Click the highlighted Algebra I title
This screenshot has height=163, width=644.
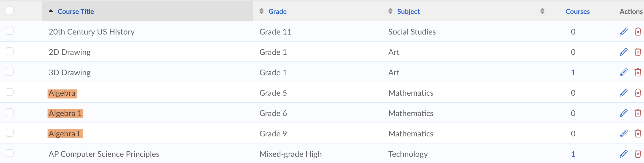click(65, 134)
